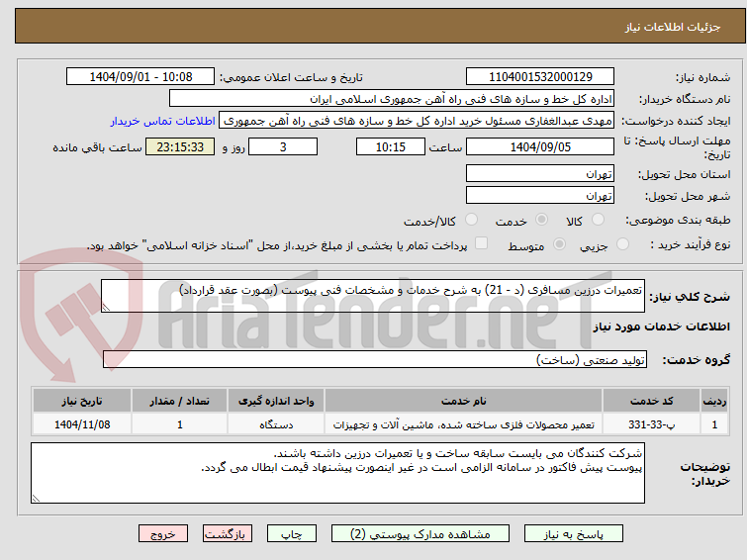This screenshot has height=560, width=747.
Task: Click the تعداد / مقدار column header
Action: pos(180,401)
